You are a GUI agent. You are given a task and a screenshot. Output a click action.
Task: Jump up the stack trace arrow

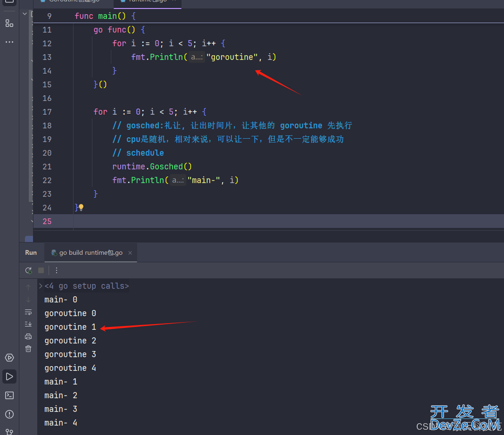point(28,287)
